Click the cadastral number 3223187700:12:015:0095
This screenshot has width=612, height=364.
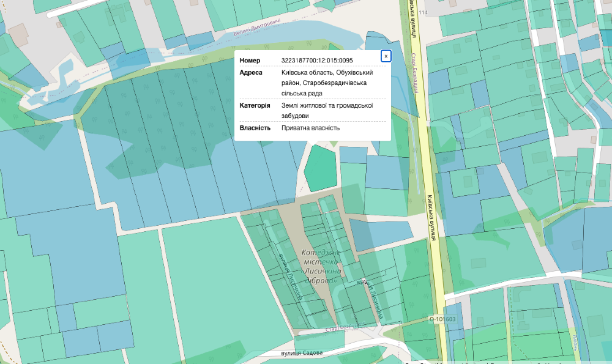[316, 61]
